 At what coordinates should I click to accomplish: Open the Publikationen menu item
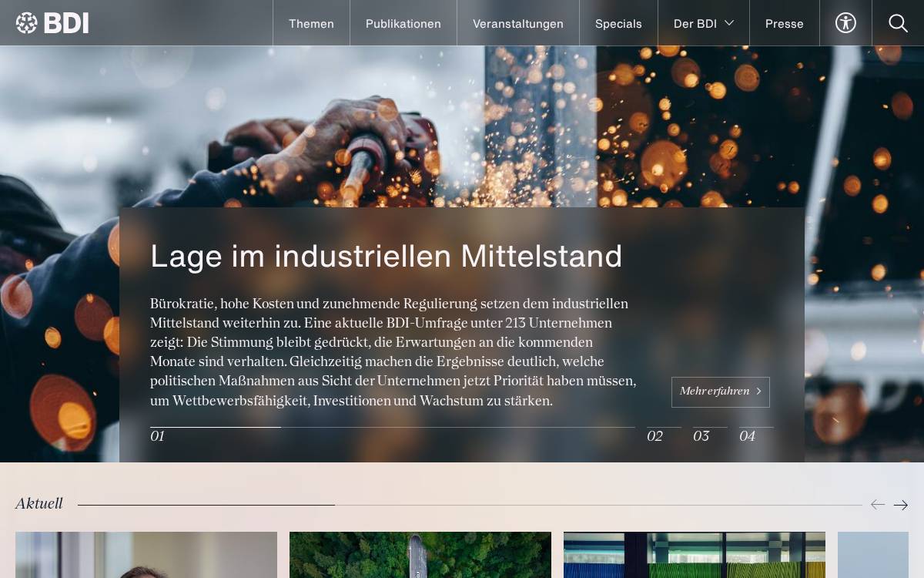(403, 23)
